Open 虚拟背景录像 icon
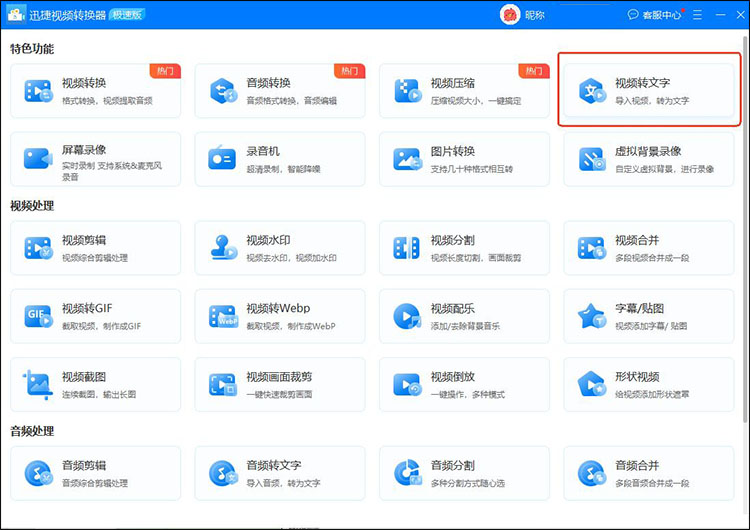 (x=592, y=159)
